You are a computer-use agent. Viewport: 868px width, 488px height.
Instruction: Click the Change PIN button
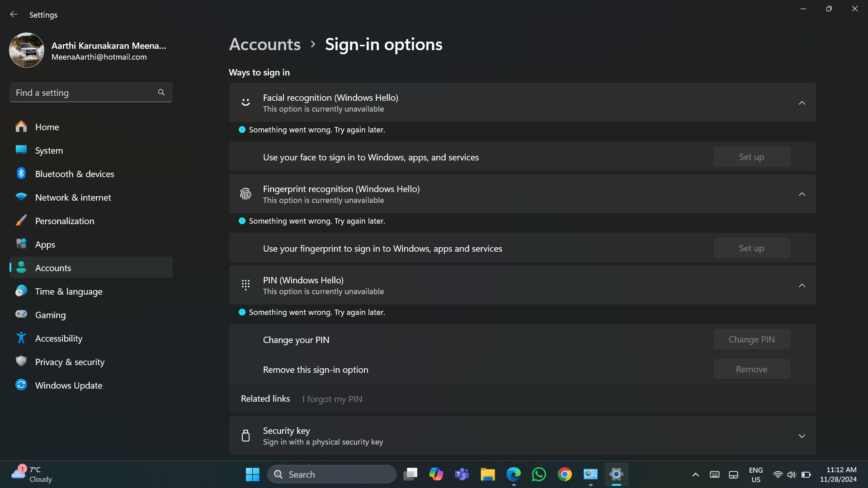(751, 339)
